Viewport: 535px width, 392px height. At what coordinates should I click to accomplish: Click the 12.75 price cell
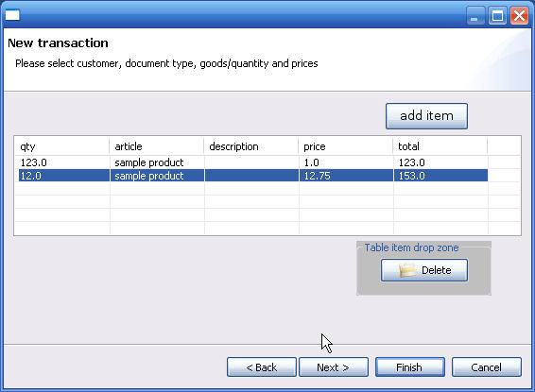(346, 176)
